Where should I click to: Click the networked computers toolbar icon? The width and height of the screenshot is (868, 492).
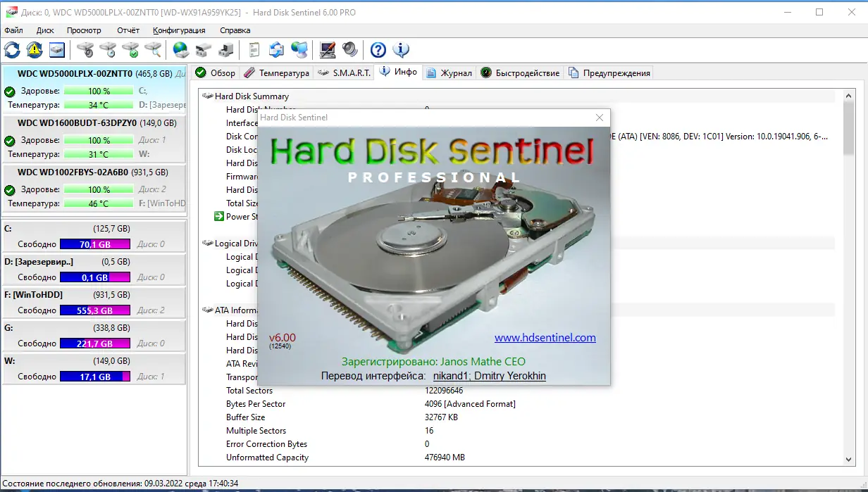coord(299,49)
